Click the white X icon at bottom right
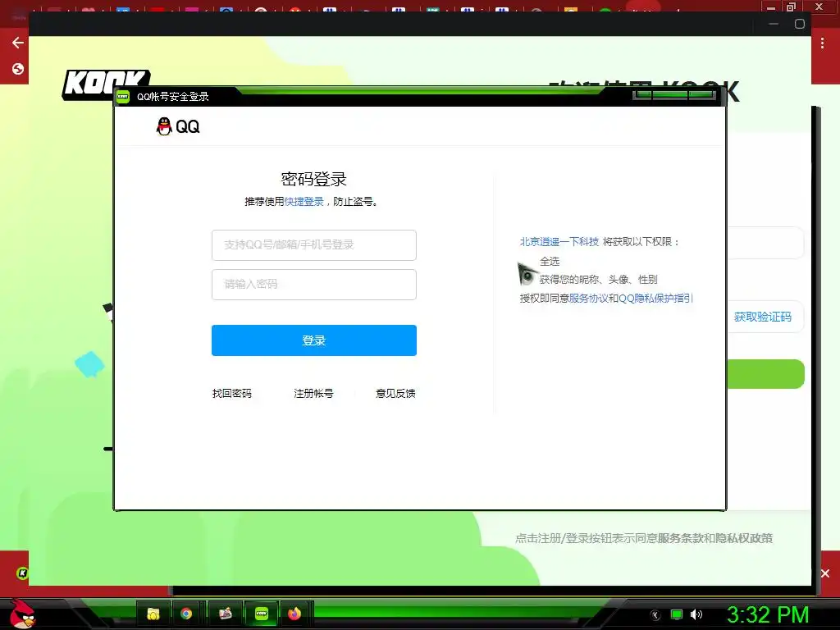 tap(825, 573)
